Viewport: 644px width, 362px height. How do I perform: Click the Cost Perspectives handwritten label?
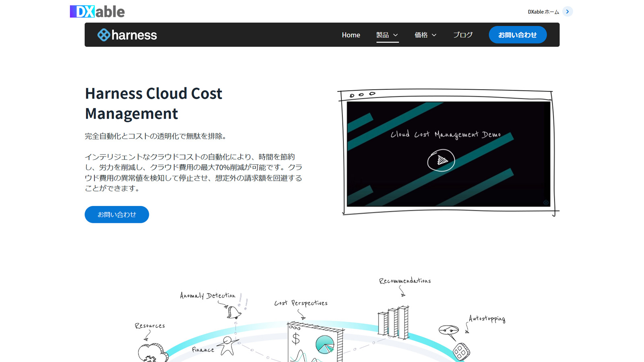[301, 303]
